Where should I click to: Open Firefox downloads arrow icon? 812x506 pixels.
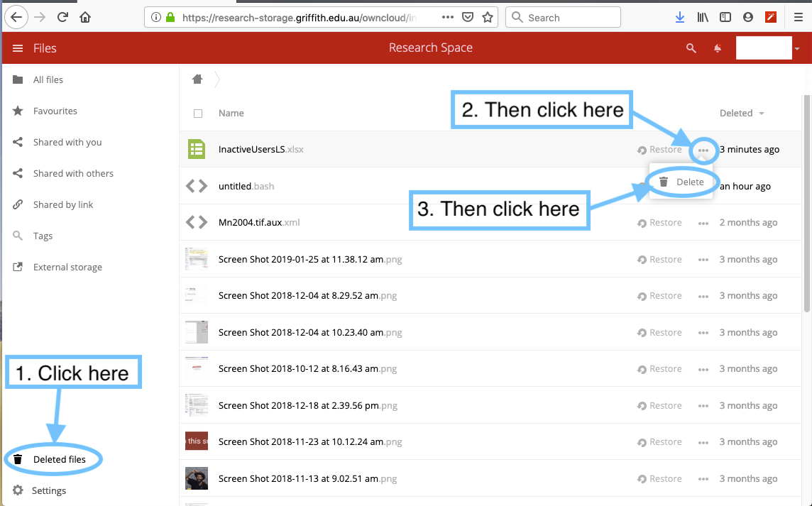point(680,17)
